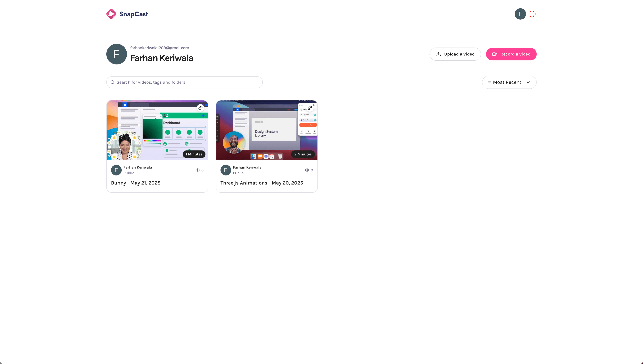Click search magnifier icon
Viewport: 643px width, 364px height.
113,82
